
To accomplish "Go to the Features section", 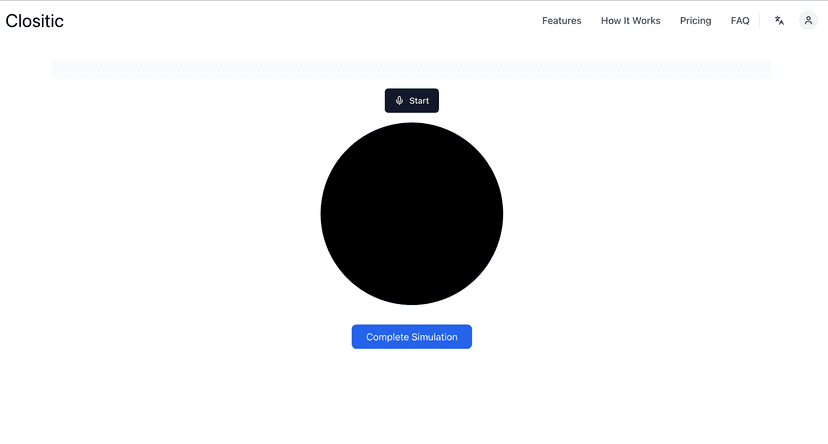I will 561,20.
